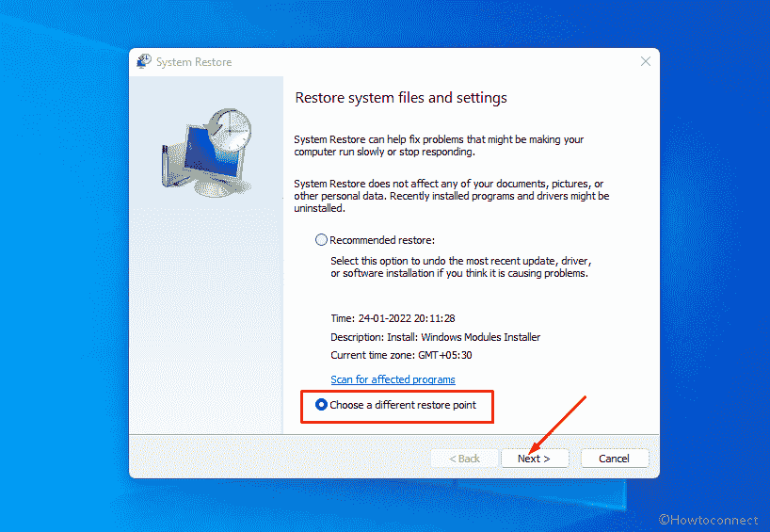Click 'System Restore does not affect' paragraph
The image size is (770, 532).
tap(451, 196)
